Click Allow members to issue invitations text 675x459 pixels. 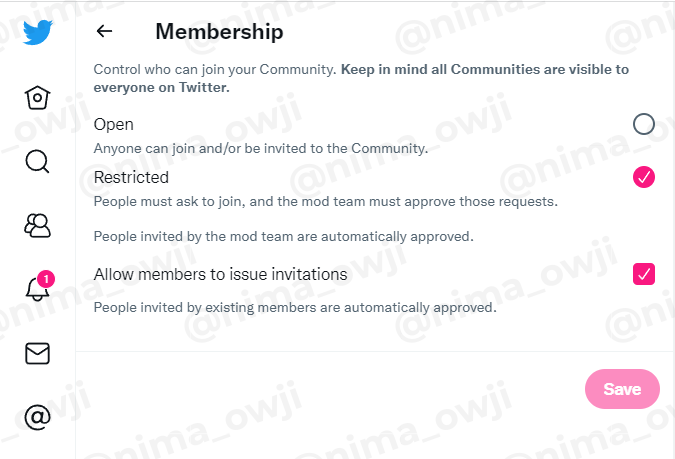point(220,274)
